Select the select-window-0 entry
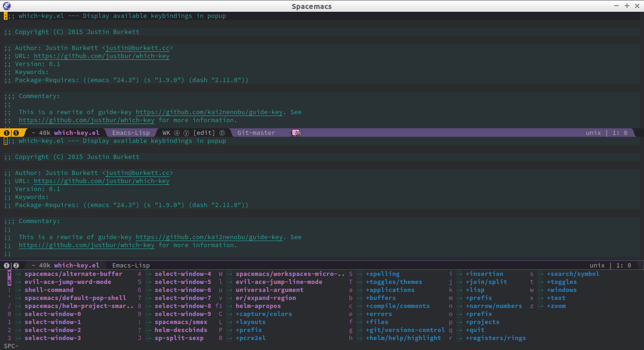This screenshot has height=350, width=644. (52, 314)
